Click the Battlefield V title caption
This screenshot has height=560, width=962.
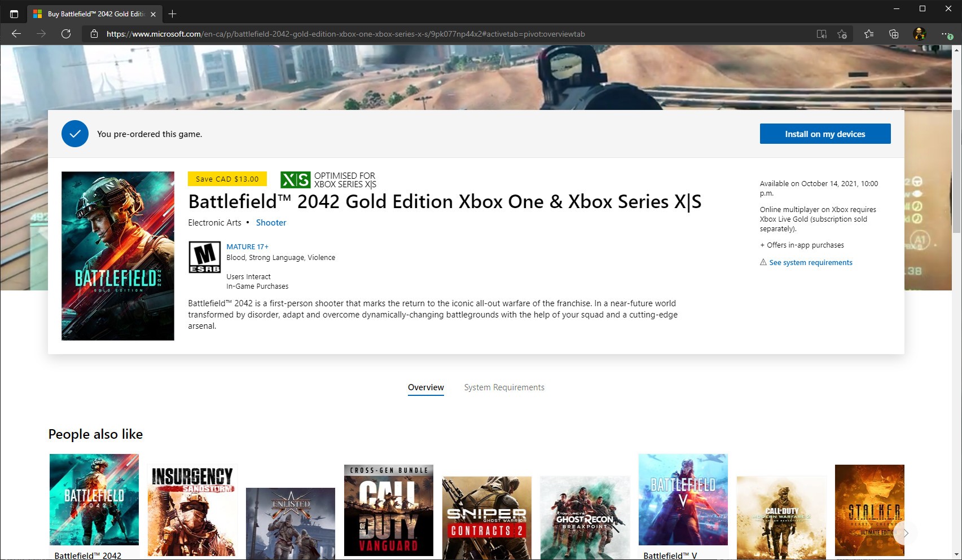(x=670, y=555)
